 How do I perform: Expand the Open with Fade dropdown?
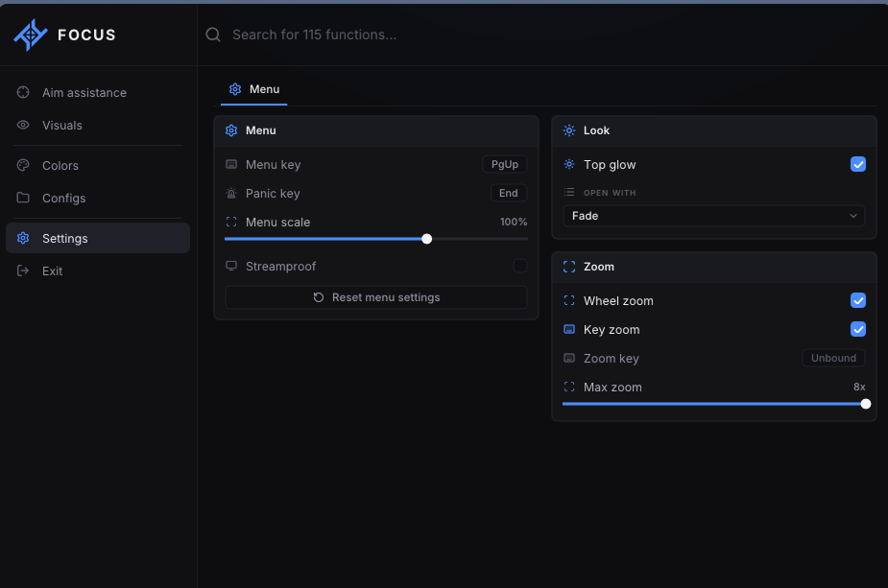[x=713, y=216]
